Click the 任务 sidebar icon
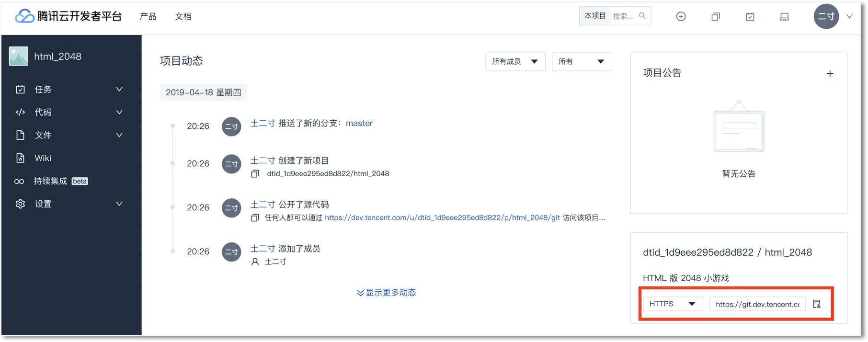Viewport: 868px width, 342px height. point(20,89)
